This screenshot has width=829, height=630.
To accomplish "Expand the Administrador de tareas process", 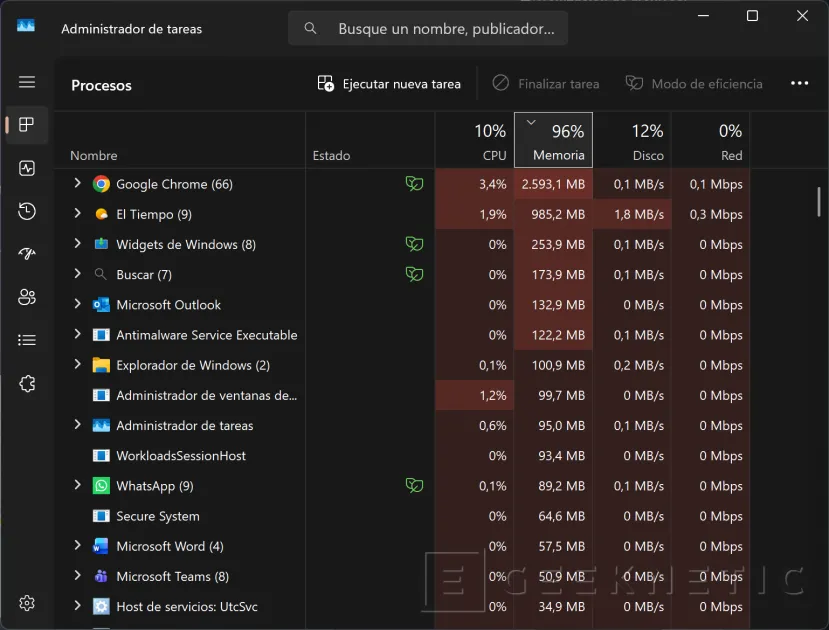I will coord(77,424).
